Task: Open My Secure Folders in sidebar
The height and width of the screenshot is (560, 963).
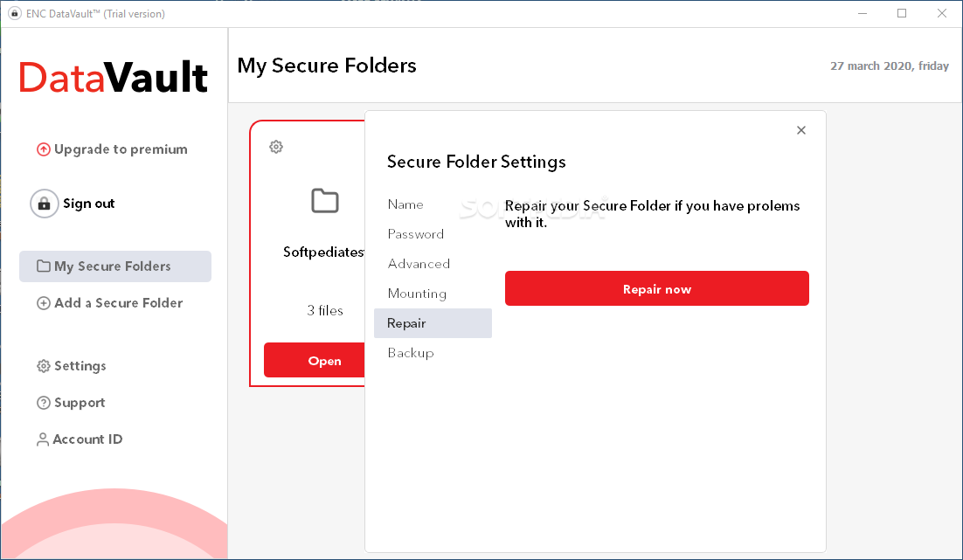Action: [x=114, y=266]
